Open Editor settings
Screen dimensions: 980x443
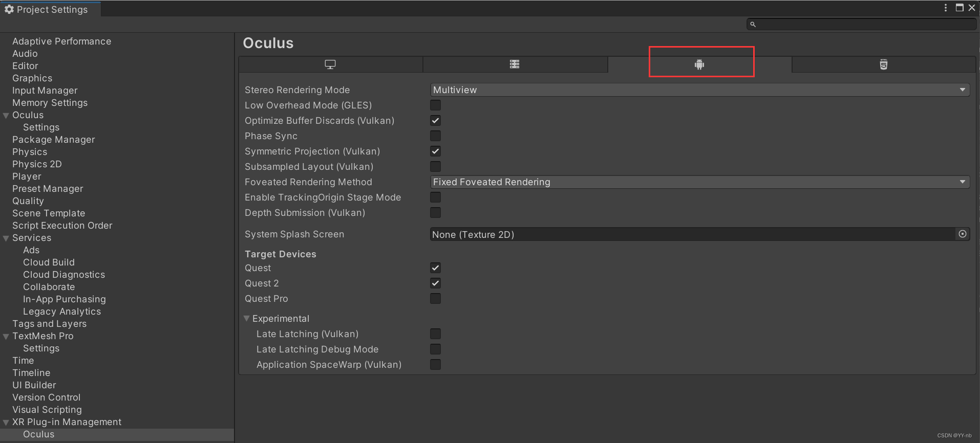click(25, 66)
